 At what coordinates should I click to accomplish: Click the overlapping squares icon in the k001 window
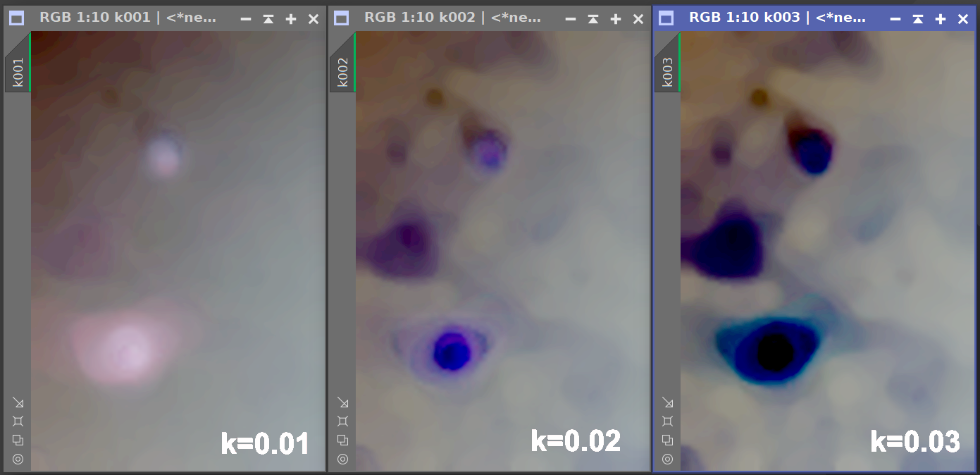[18, 440]
